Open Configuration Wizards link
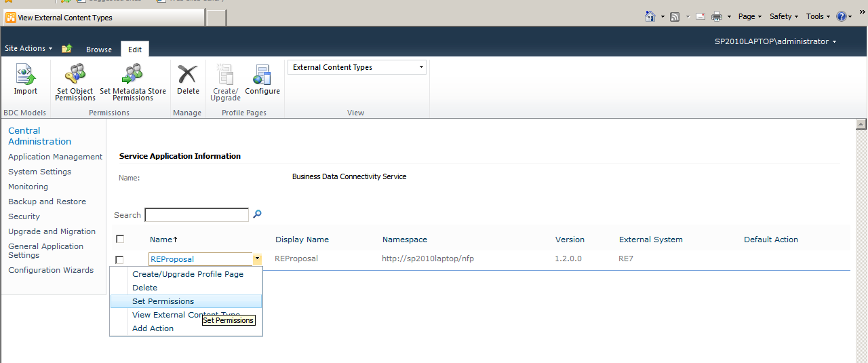The image size is (868, 363). pyautogui.click(x=51, y=270)
